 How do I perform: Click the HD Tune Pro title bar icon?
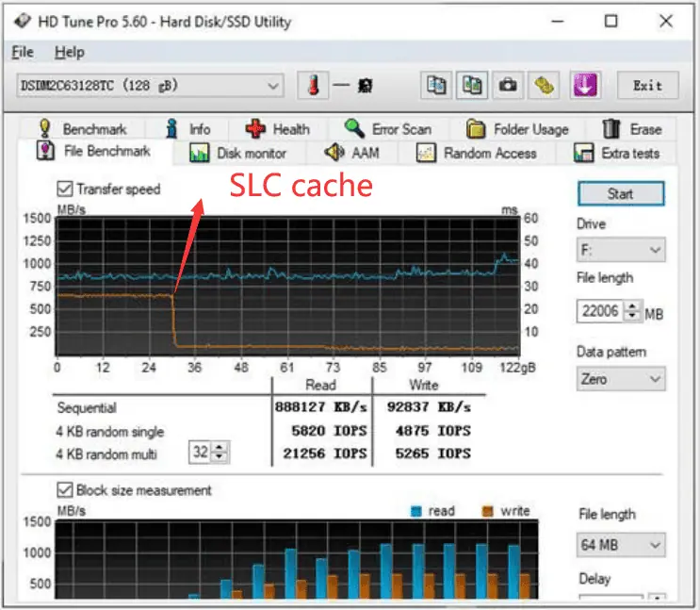pos(23,21)
